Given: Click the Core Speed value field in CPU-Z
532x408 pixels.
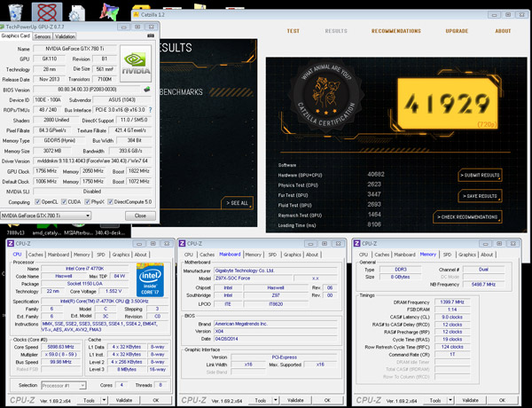Looking at the screenshot, I should click(60, 347).
